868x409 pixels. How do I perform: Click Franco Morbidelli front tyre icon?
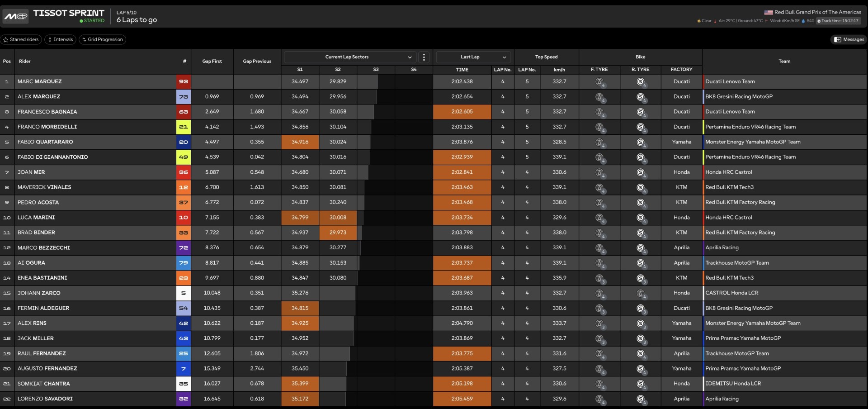[600, 128]
